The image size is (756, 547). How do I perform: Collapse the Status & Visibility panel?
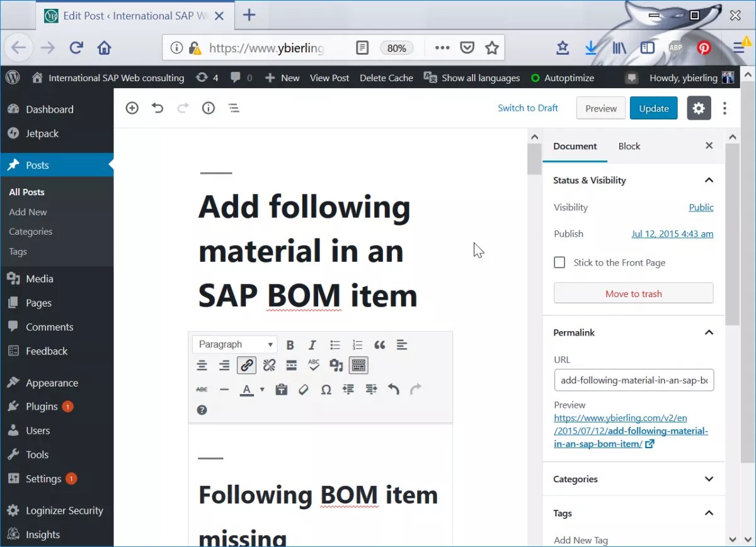point(709,180)
